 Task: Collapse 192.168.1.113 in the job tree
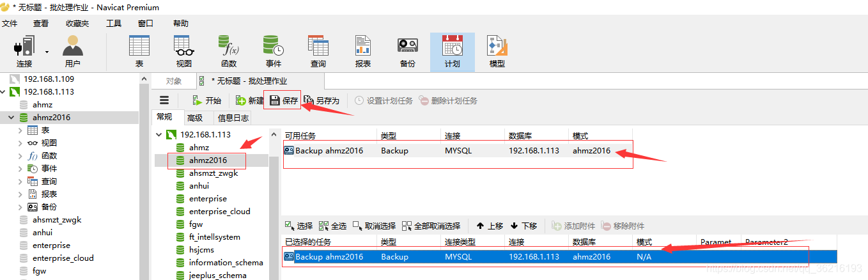click(160, 134)
